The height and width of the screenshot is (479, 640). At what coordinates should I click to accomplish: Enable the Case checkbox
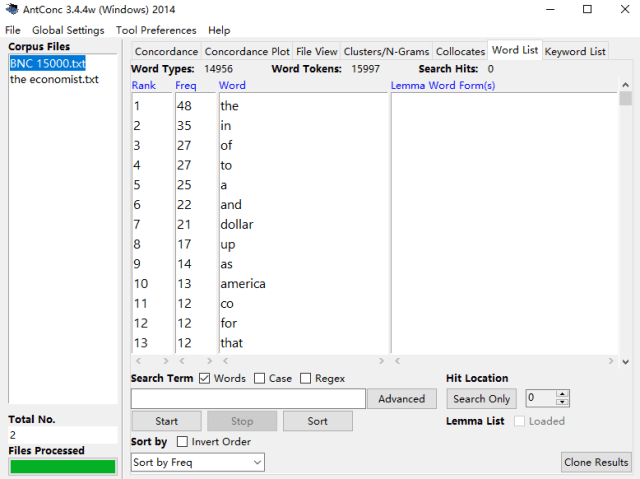pyautogui.click(x=259, y=379)
